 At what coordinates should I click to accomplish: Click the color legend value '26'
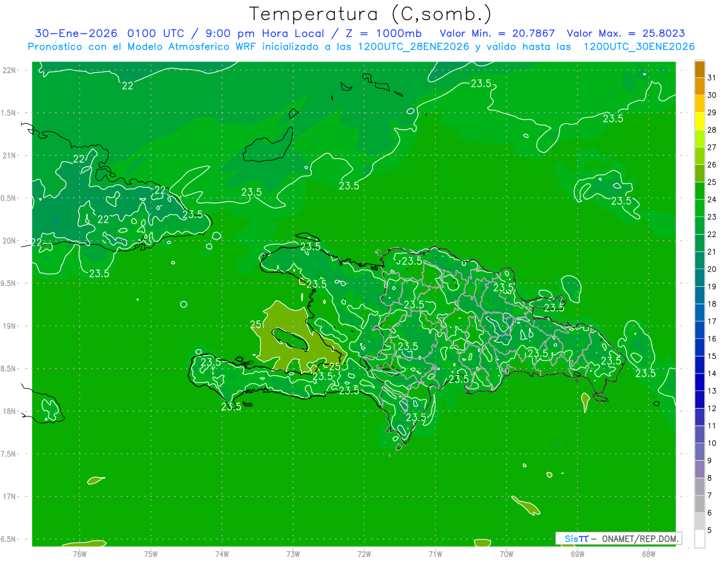[712, 165]
